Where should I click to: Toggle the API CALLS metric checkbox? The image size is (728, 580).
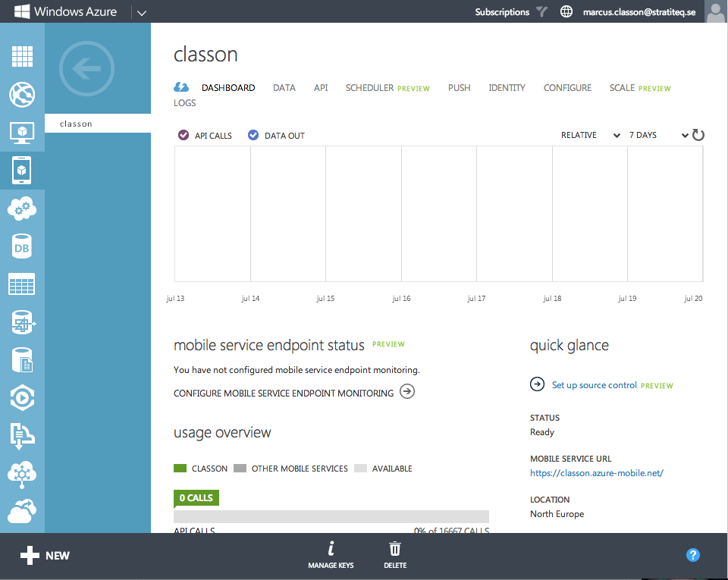coord(184,135)
